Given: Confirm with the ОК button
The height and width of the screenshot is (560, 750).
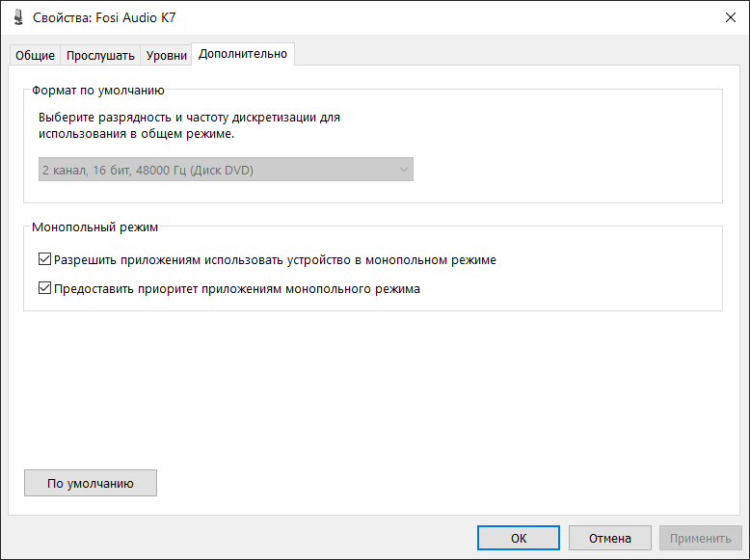Looking at the screenshot, I should [519, 538].
